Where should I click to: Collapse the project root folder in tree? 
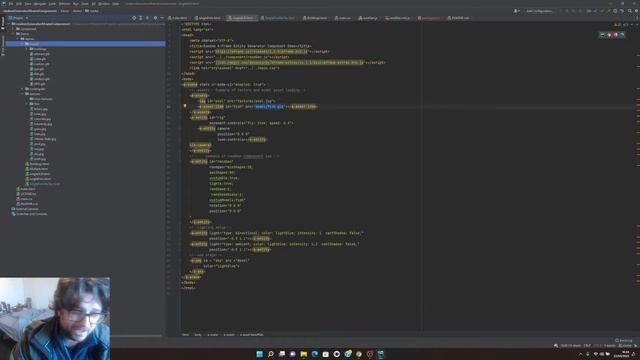[x=9, y=24]
